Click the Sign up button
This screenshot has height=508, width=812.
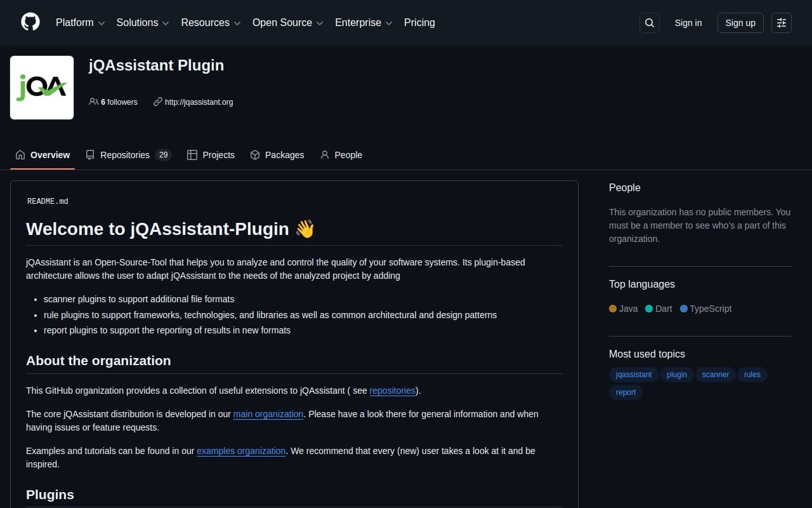coord(740,22)
